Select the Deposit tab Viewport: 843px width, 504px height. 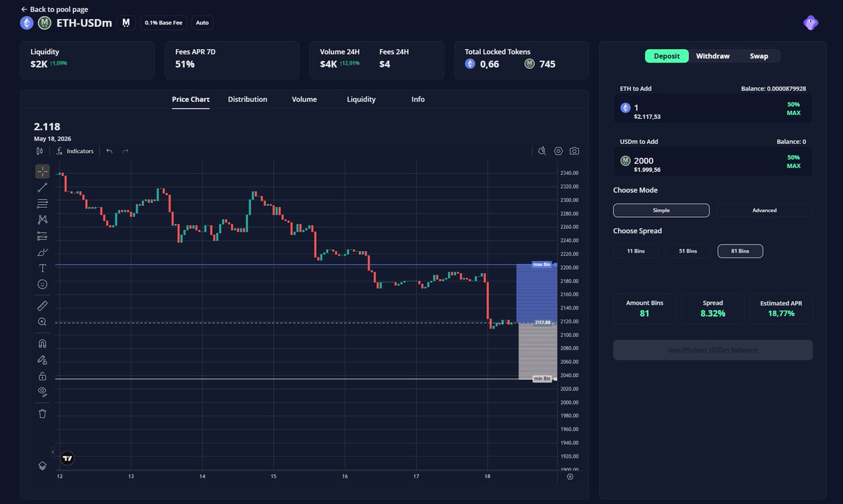[x=667, y=56]
